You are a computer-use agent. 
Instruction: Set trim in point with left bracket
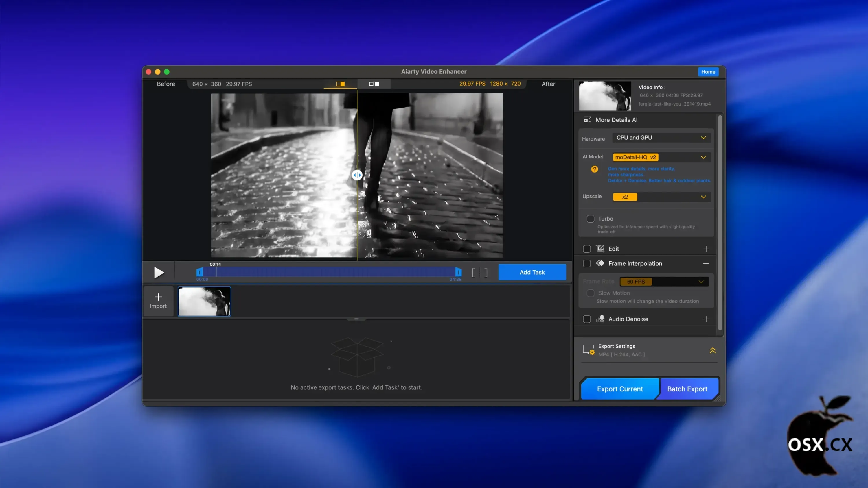473,272
